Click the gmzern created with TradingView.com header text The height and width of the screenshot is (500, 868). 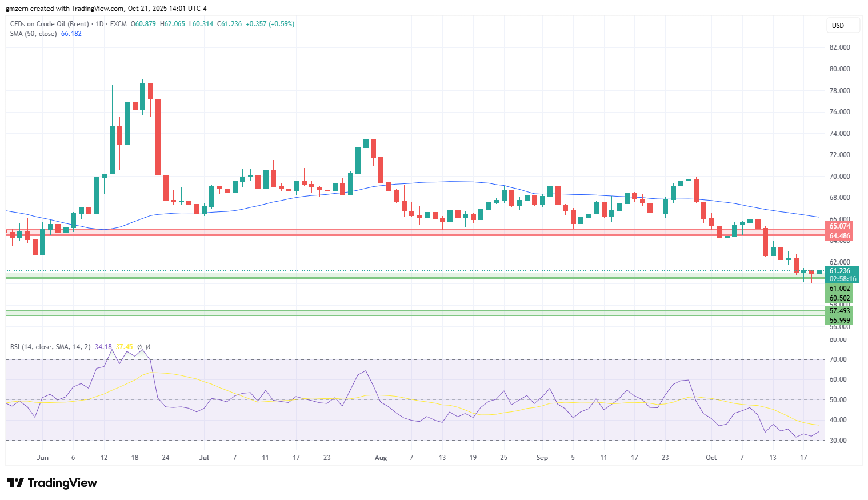point(106,9)
